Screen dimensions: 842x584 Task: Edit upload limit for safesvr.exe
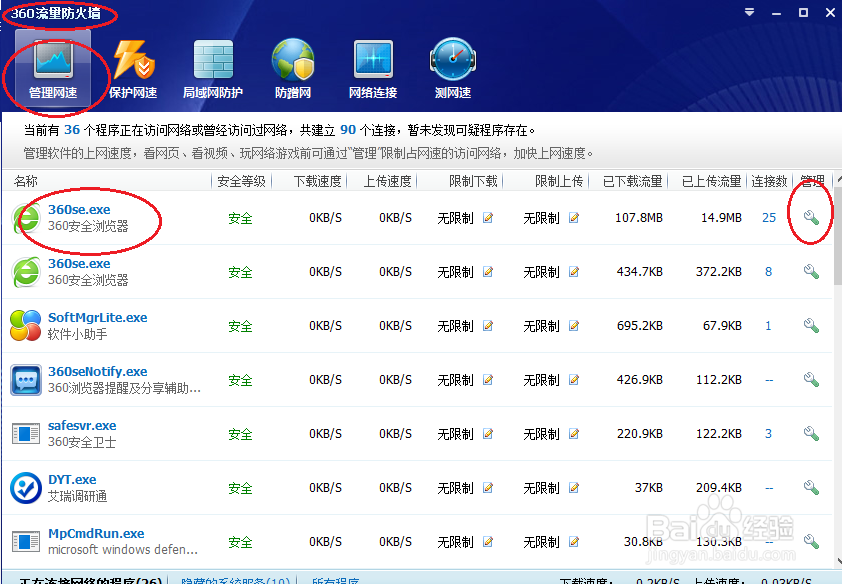click(574, 433)
